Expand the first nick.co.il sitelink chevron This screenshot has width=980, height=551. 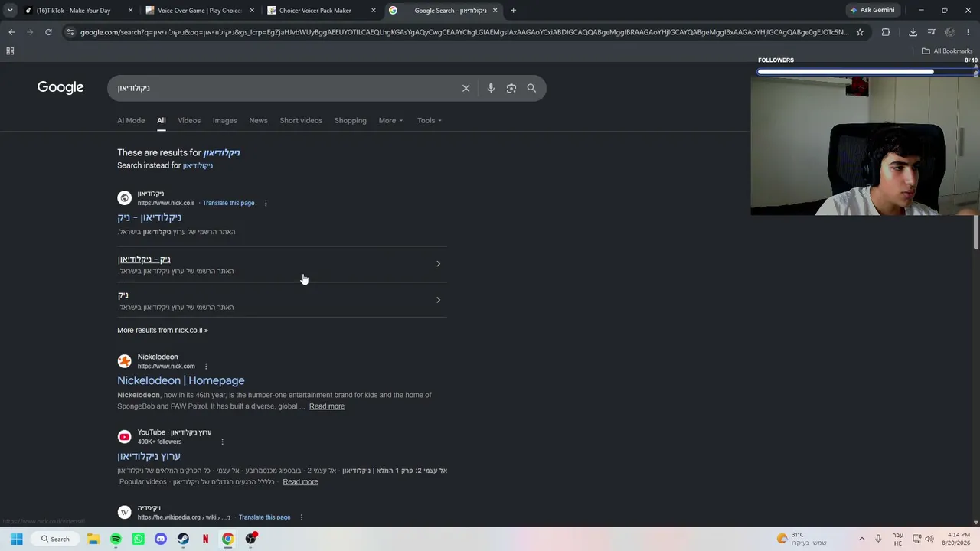tap(438, 264)
